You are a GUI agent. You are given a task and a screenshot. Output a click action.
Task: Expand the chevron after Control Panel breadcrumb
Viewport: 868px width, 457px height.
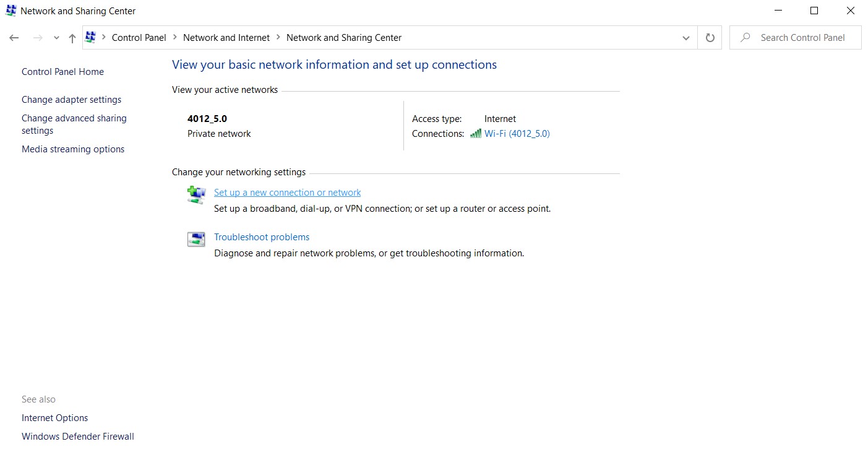174,38
